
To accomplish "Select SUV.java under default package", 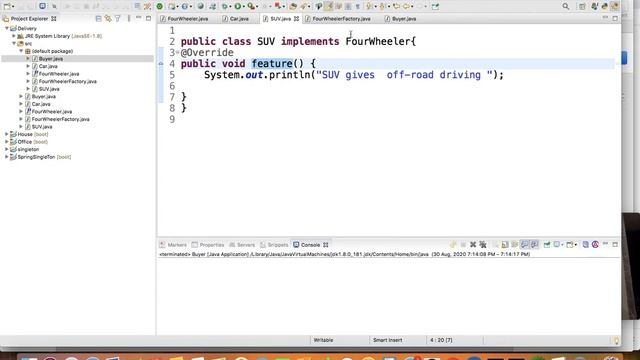I will (49, 89).
